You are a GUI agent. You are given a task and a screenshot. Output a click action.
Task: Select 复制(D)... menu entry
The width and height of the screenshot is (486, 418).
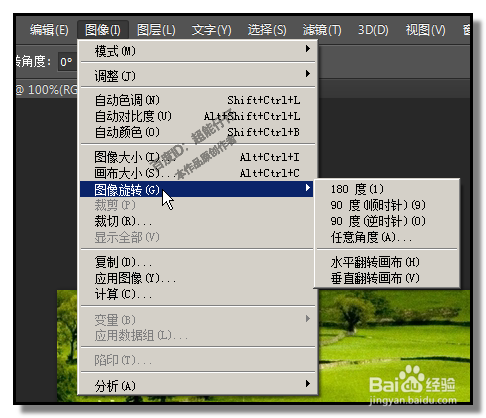coord(197,262)
